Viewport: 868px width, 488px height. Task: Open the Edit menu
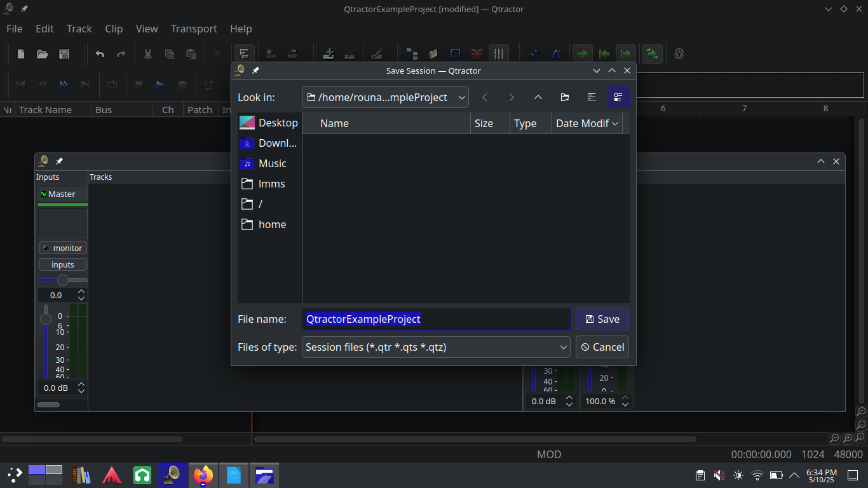click(x=44, y=29)
